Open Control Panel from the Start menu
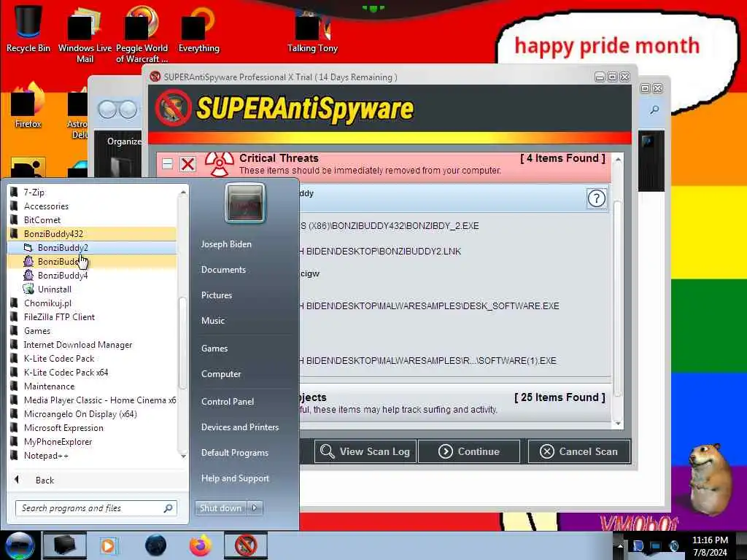747x560 pixels. coord(228,402)
